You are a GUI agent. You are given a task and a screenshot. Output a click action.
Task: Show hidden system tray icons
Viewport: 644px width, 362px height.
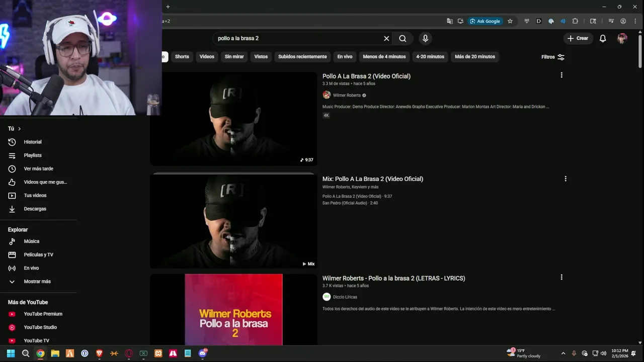coord(563,353)
